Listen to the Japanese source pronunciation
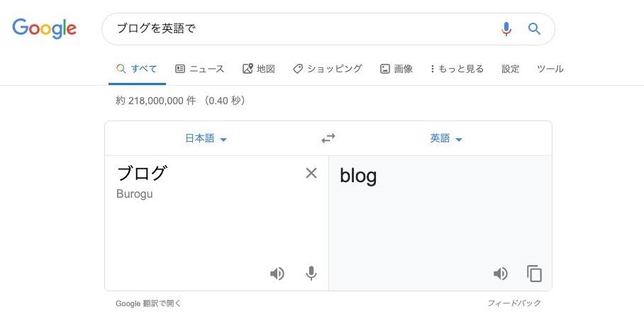The width and height of the screenshot is (644, 319). (x=277, y=274)
